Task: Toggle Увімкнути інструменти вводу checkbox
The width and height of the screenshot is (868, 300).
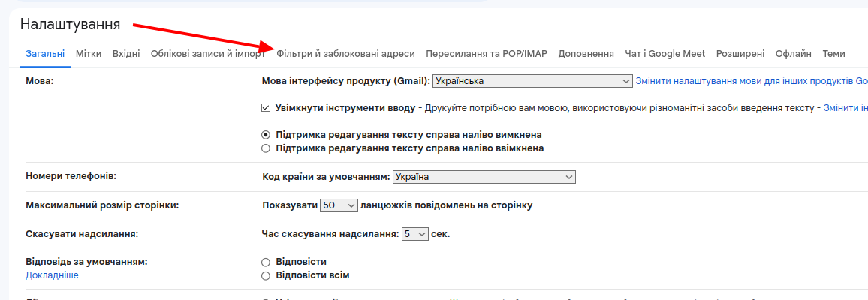Action: point(266,108)
